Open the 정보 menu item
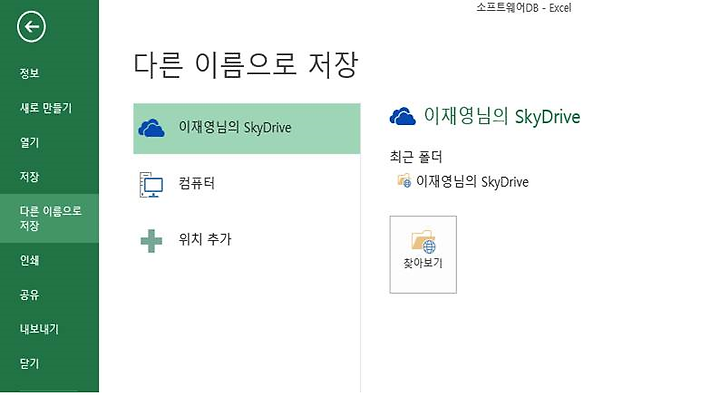 point(29,73)
